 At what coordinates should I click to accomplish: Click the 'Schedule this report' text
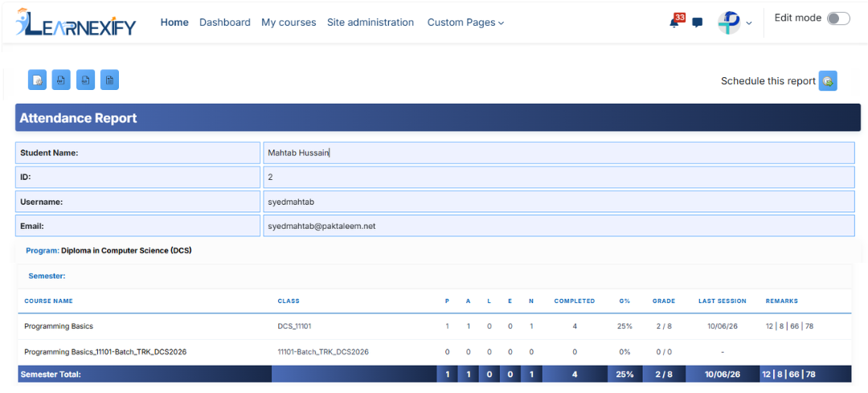[x=768, y=81]
